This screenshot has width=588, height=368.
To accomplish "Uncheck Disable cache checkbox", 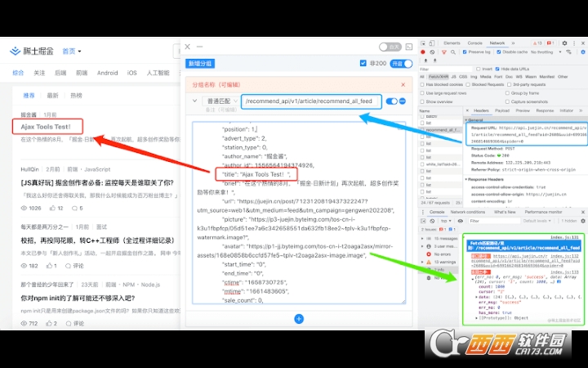I will pos(499,52).
